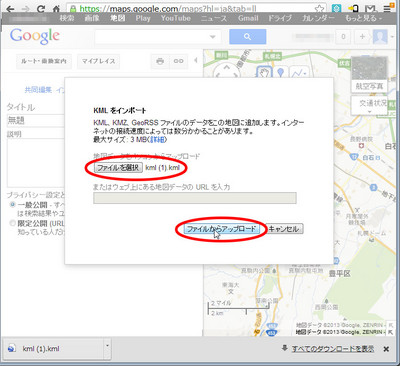This screenshot has width=400, height=366.
Task: Open 画像 in Google bar
Action: pos(92,18)
